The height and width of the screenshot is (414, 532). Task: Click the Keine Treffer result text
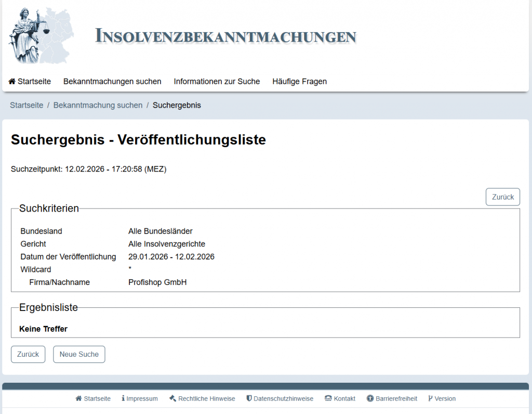pyautogui.click(x=43, y=329)
